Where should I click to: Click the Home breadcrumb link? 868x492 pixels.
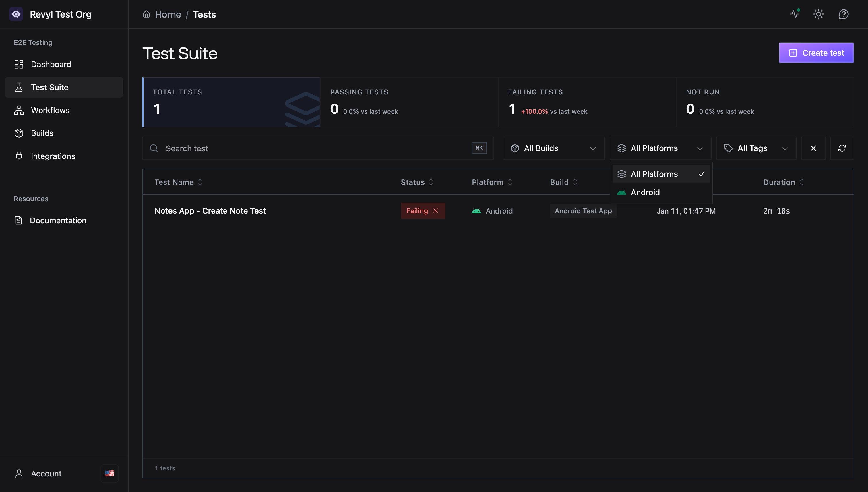[x=168, y=14]
